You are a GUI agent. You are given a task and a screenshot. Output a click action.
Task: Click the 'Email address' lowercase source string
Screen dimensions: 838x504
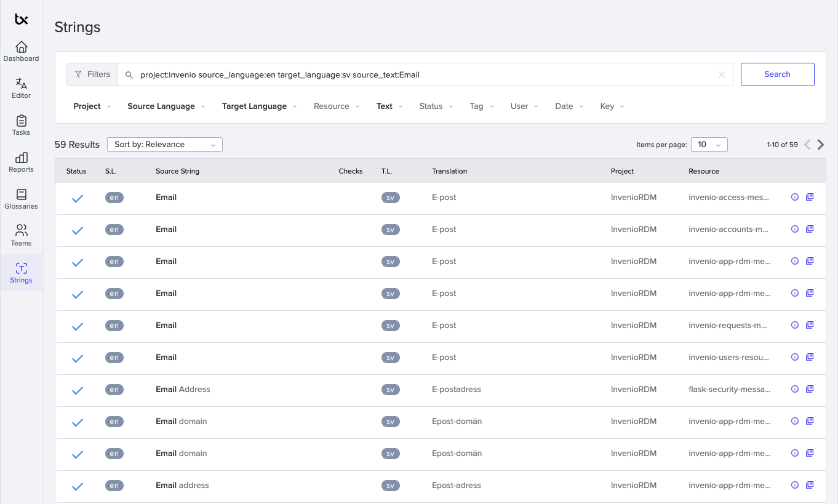click(182, 485)
